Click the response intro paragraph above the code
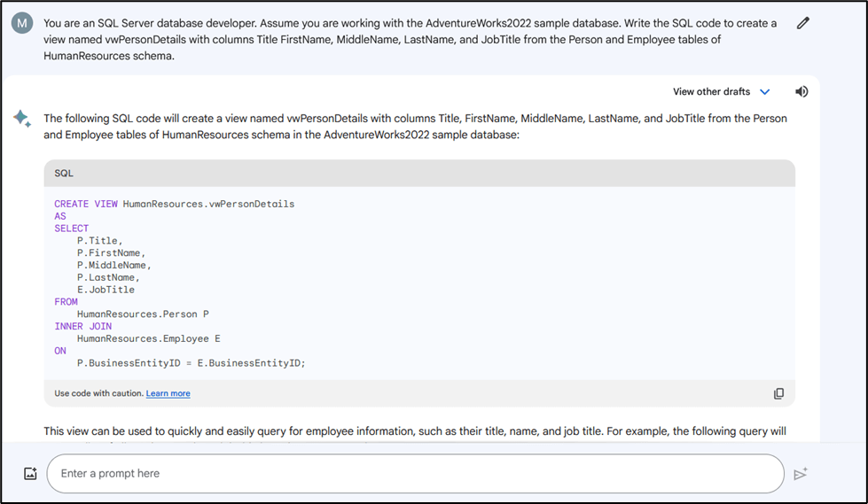Image resolution: width=868 pixels, height=504 pixels. [x=415, y=127]
